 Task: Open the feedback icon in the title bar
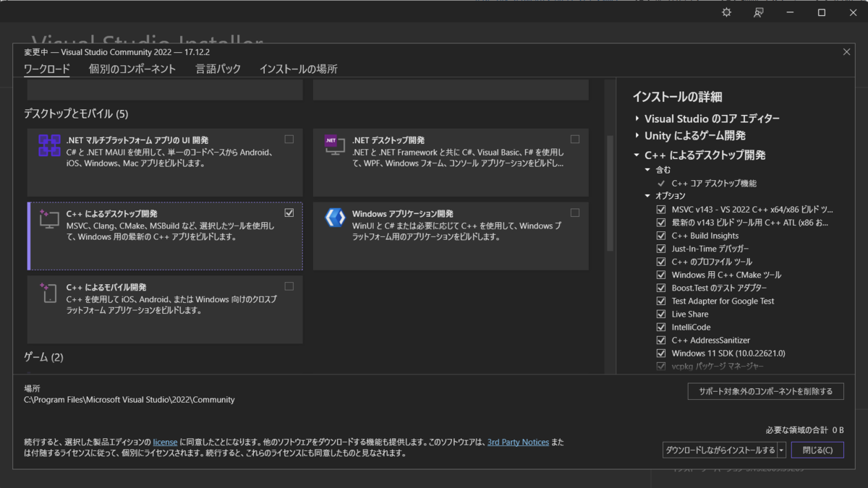pyautogui.click(x=758, y=12)
